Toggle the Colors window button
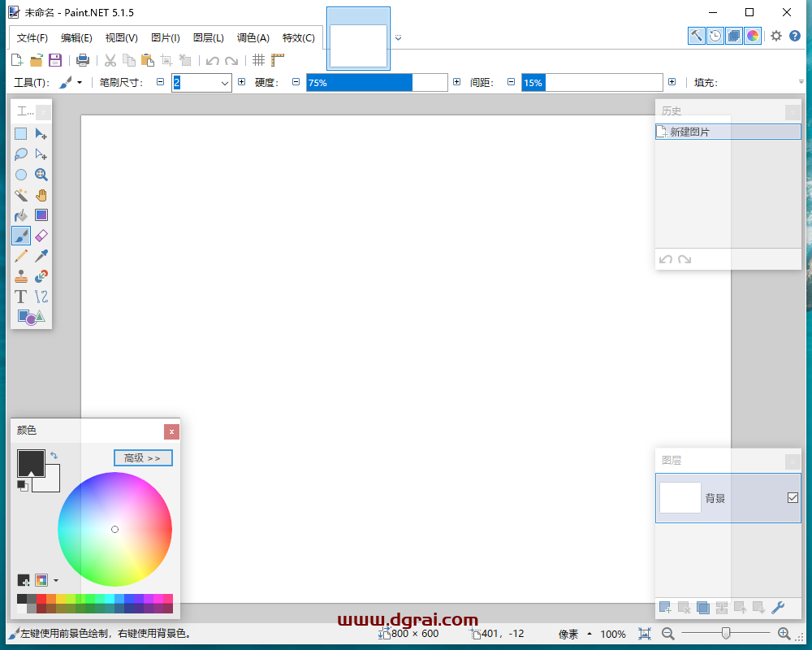The width and height of the screenshot is (812, 650). (753, 36)
